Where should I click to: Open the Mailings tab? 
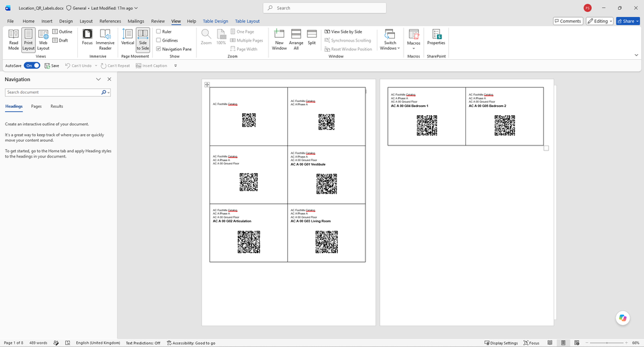136,21
